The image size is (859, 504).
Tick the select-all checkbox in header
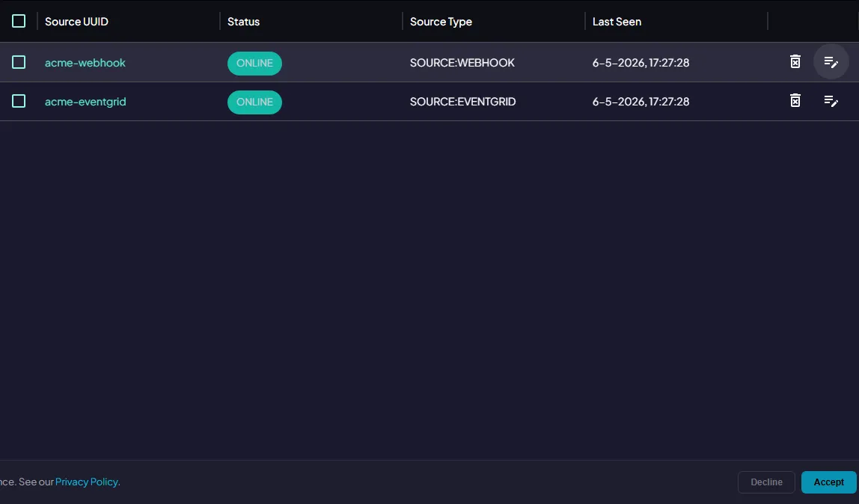coord(19,22)
